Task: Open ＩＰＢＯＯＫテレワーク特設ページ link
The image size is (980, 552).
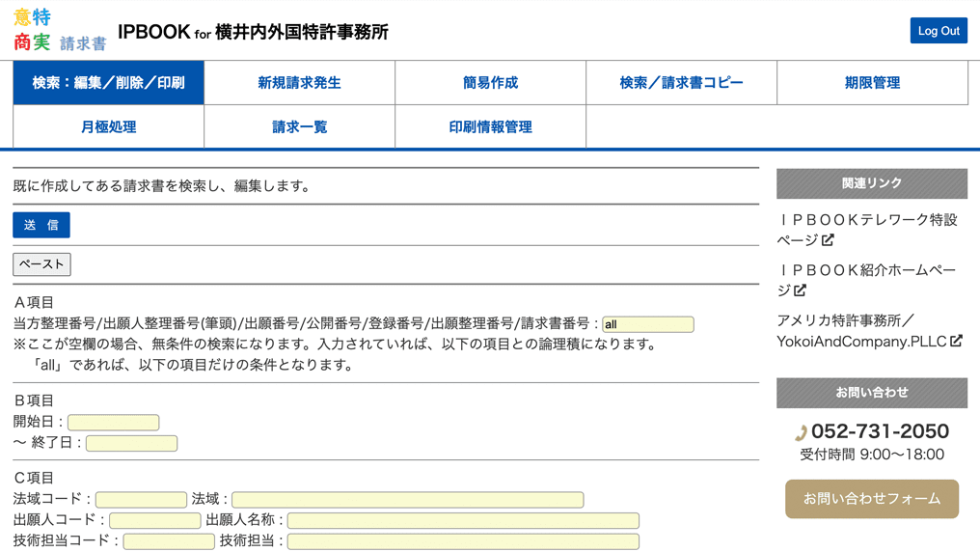Action: click(x=867, y=230)
